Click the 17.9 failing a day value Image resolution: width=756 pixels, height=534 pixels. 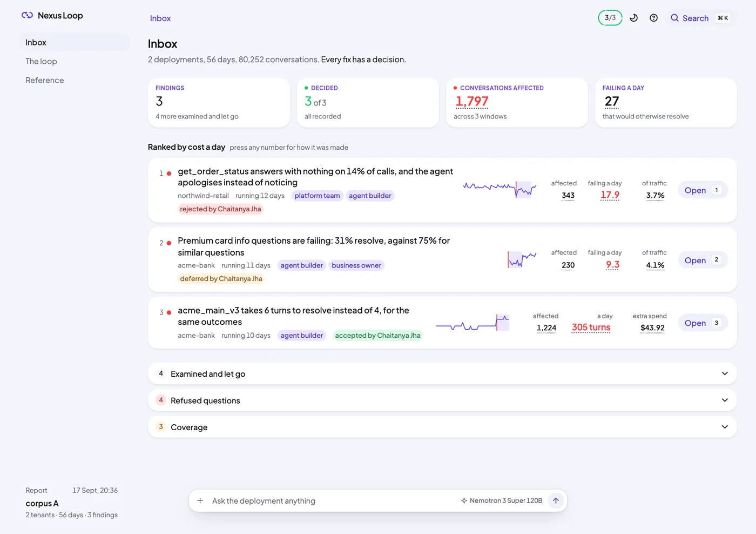[x=610, y=195]
